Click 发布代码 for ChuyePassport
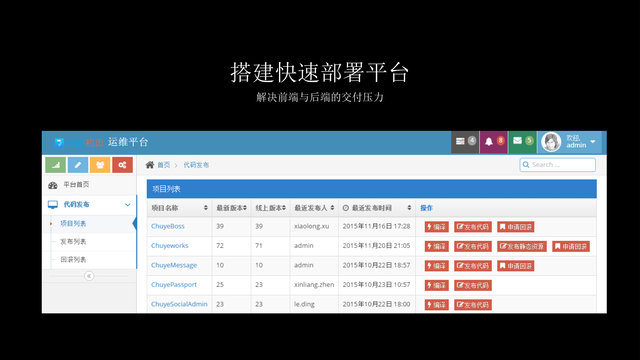Image resolution: width=640 pixels, height=360 pixels. coord(473,285)
